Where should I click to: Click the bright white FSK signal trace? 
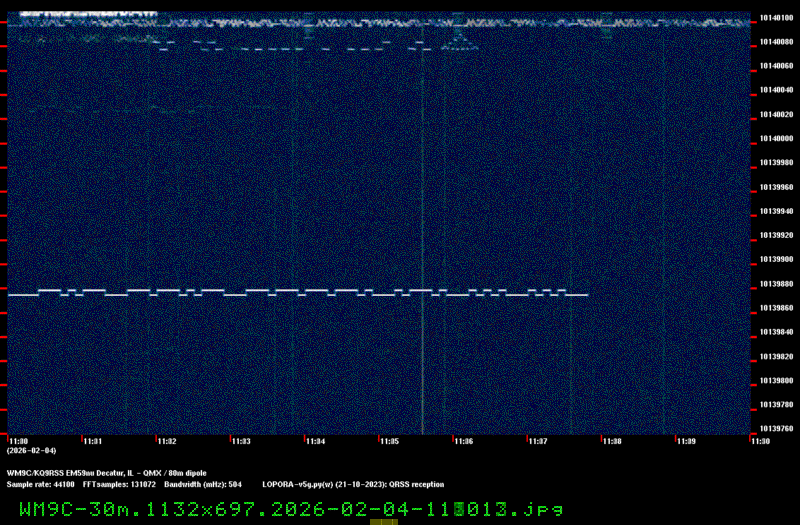(300, 292)
